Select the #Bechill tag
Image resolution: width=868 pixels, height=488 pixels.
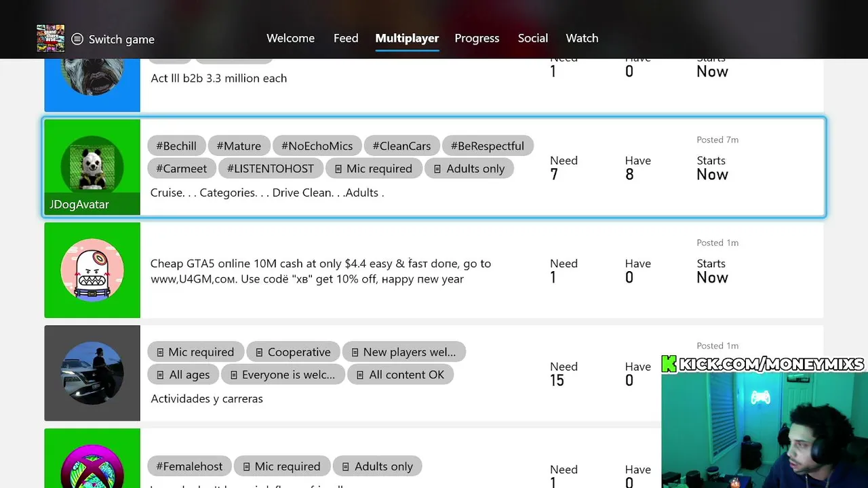(176, 146)
